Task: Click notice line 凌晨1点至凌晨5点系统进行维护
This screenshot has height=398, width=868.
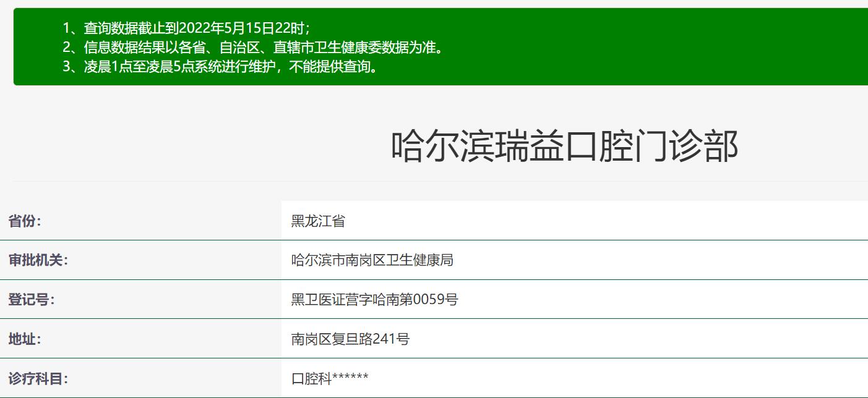Action: [x=221, y=66]
